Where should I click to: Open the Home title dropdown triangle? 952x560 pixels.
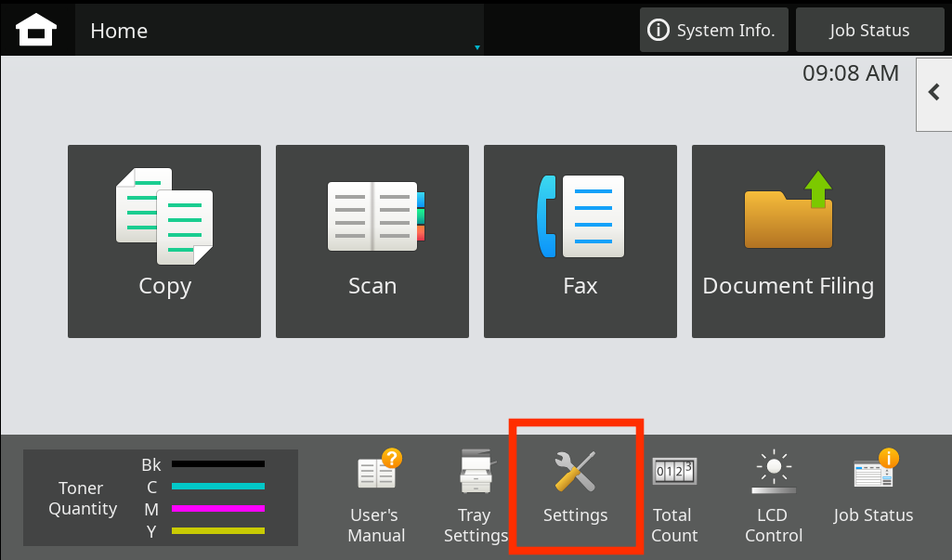coord(477,47)
